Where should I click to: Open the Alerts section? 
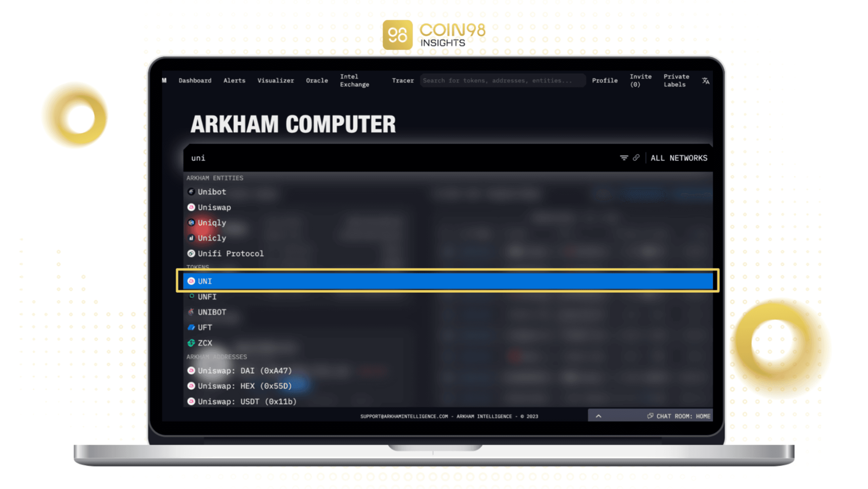[234, 80]
